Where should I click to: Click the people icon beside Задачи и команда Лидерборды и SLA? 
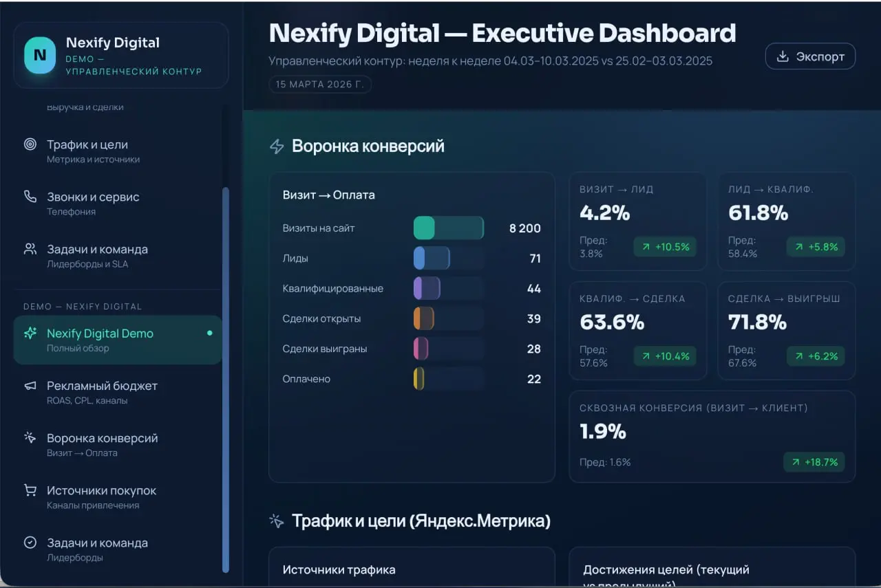click(x=30, y=249)
